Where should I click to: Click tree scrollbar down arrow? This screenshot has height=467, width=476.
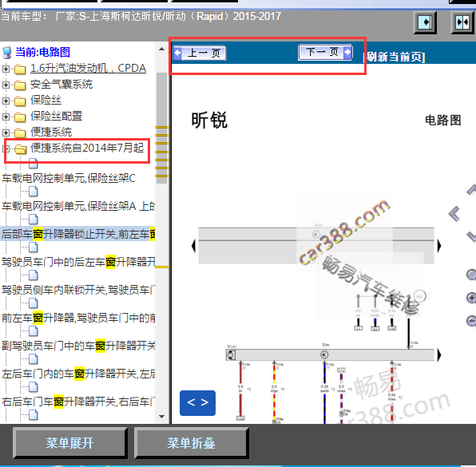pyautogui.click(x=161, y=417)
